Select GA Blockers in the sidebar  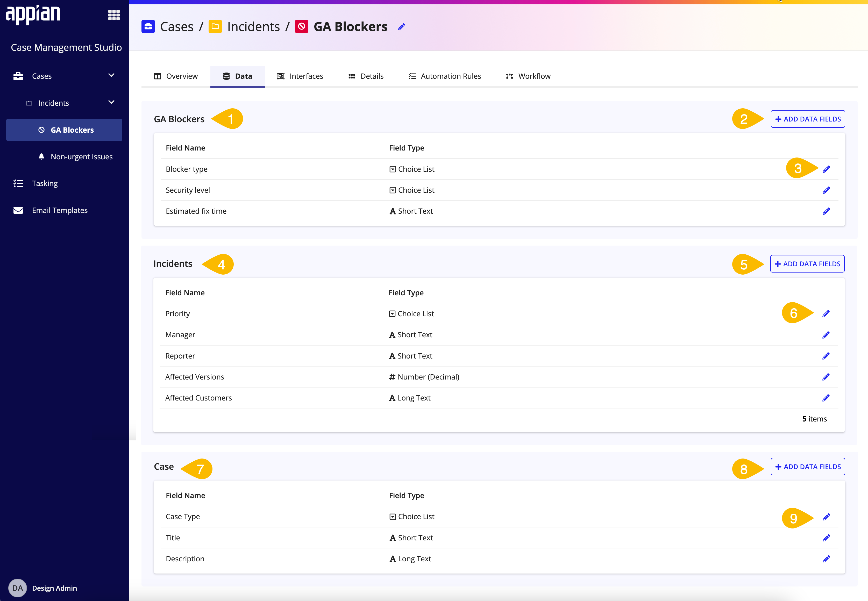65,130
